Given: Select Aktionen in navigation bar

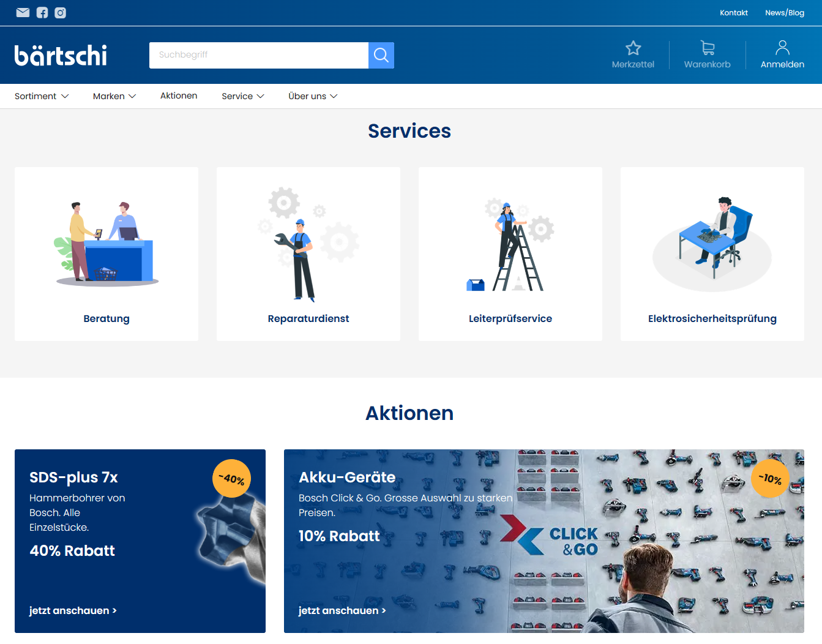Looking at the screenshot, I should (179, 95).
